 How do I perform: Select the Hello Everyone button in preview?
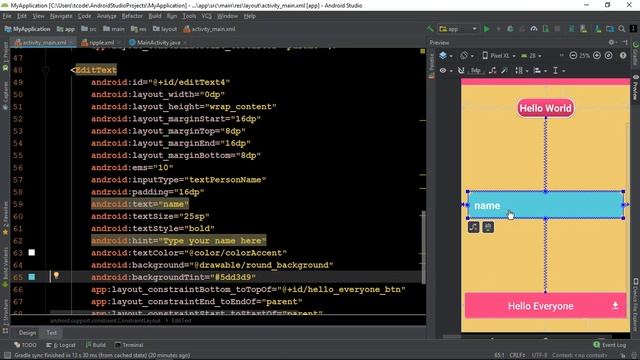click(546, 306)
